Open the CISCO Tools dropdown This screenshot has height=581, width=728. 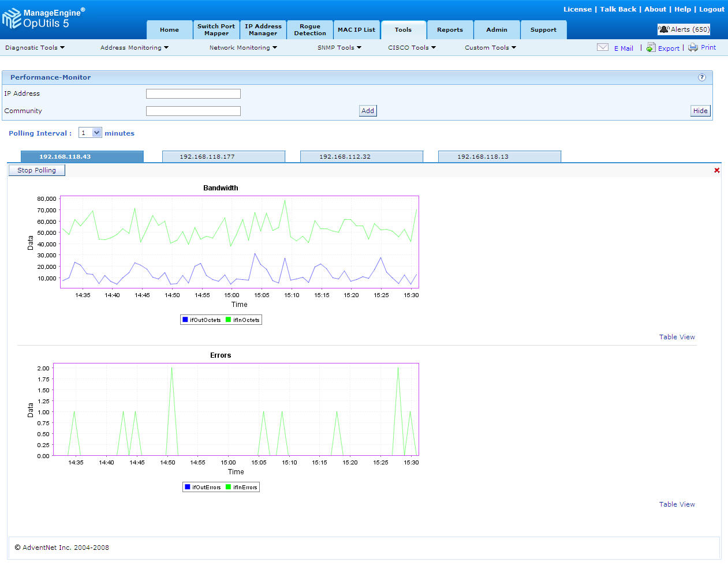pos(411,48)
